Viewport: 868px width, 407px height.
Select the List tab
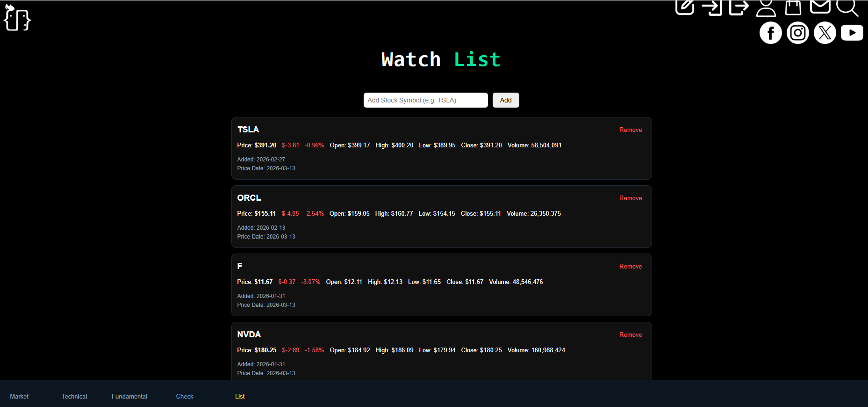point(240,396)
